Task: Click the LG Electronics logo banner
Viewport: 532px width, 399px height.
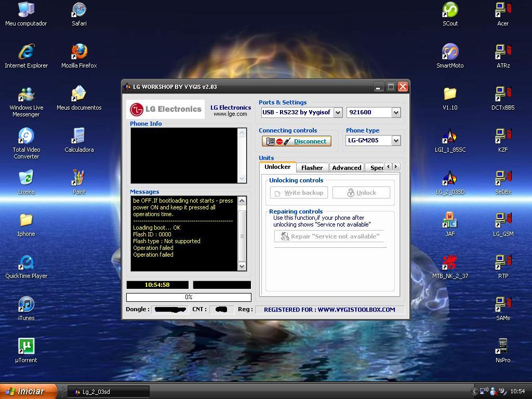Action: click(166, 109)
